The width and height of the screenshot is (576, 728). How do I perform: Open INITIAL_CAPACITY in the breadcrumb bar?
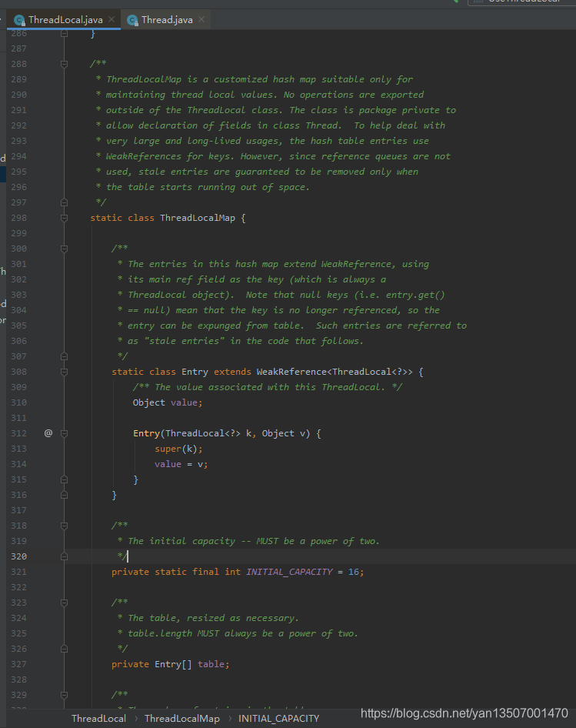pyautogui.click(x=278, y=718)
